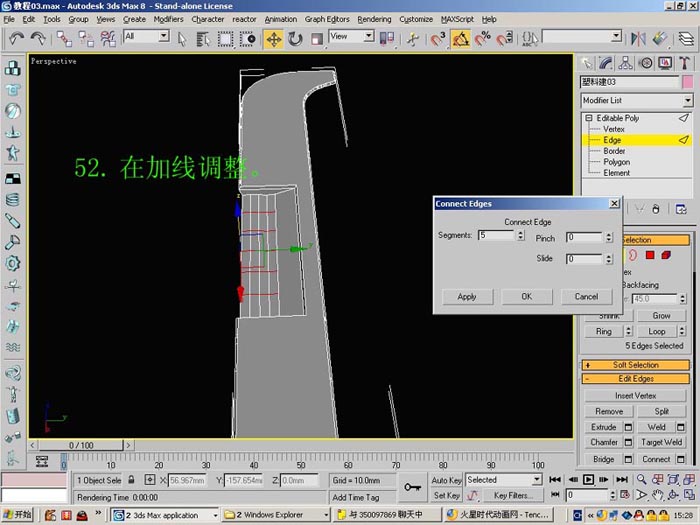Click the Mirror tool icon
Image resolution: width=700 pixels, height=525 pixels.
tap(638, 39)
